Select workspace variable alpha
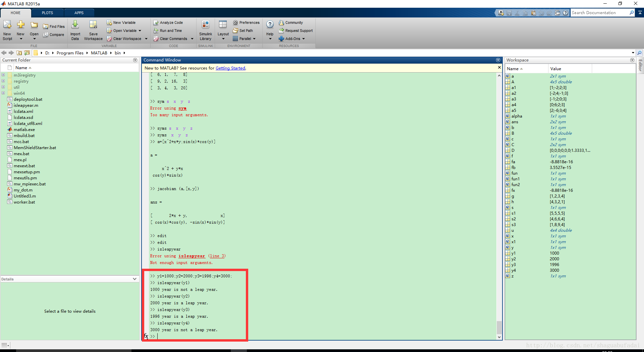Viewport: 644px width, 352px height. (x=517, y=116)
